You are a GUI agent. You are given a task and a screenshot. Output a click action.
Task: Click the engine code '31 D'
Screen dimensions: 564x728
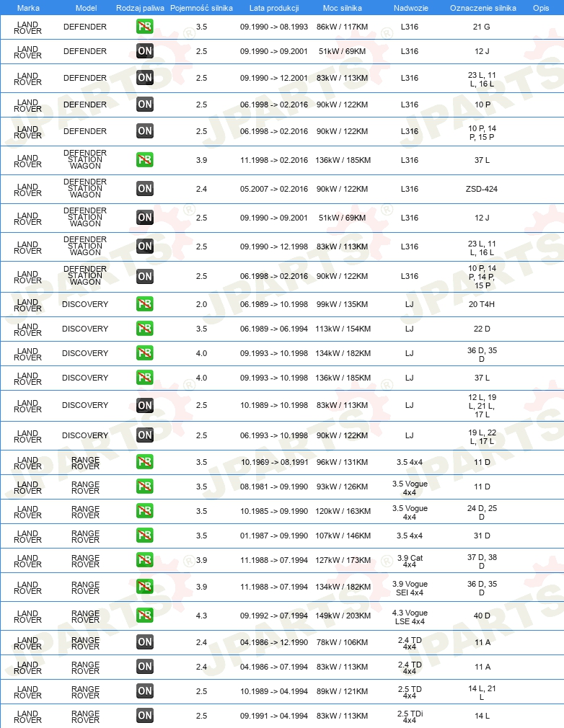point(481,536)
